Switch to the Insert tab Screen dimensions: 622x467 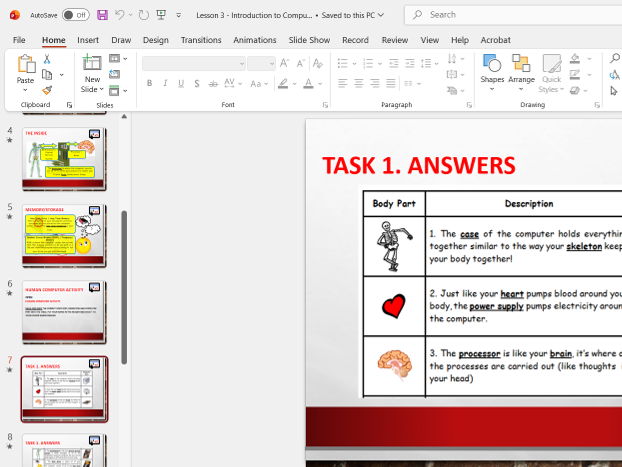click(88, 40)
